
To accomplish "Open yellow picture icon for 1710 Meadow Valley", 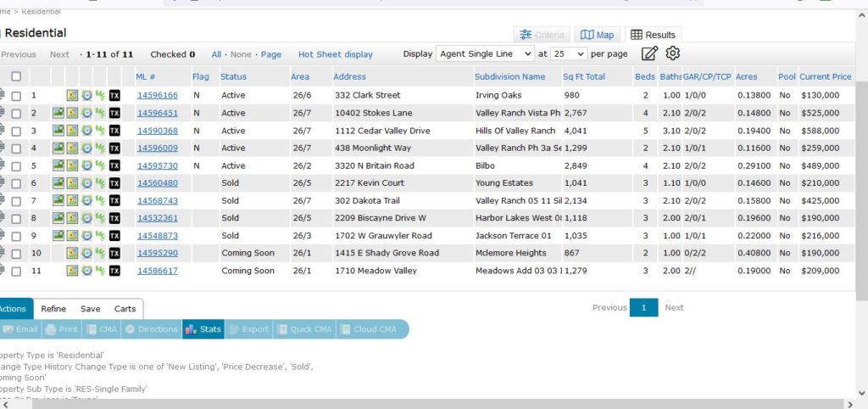I will tap(73, 271).
